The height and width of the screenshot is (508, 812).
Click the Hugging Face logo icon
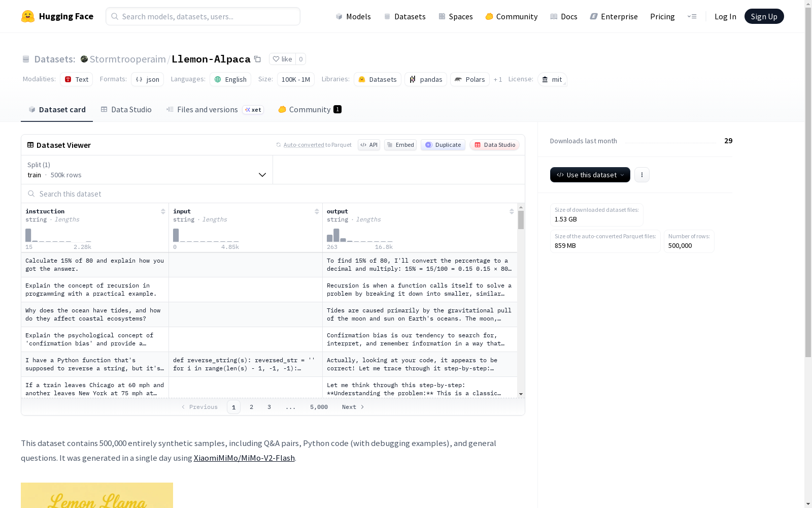tap(28, 16)
